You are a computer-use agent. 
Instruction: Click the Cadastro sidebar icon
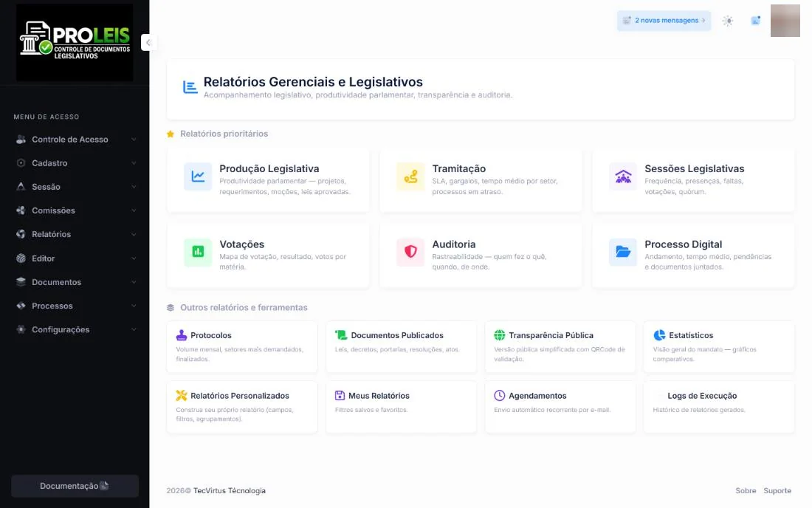(21, 163)
